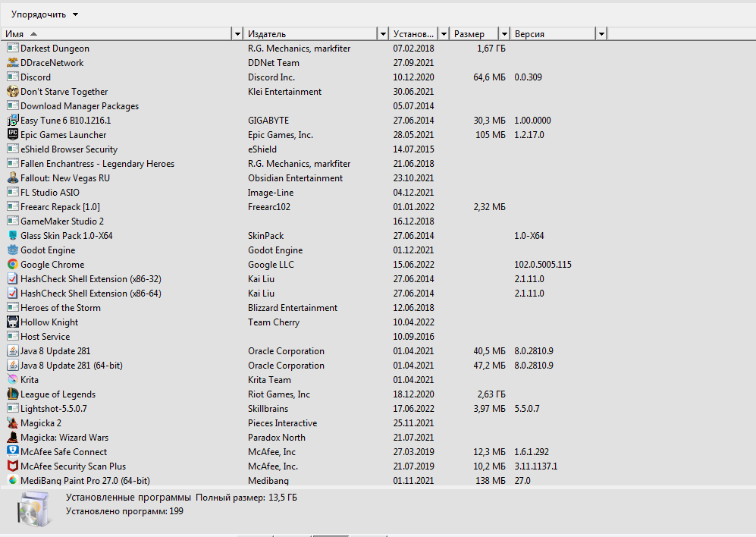The image size is (756, 537).
Task: Select Don't Starve Together icon
Action: [x=13, y=91]
